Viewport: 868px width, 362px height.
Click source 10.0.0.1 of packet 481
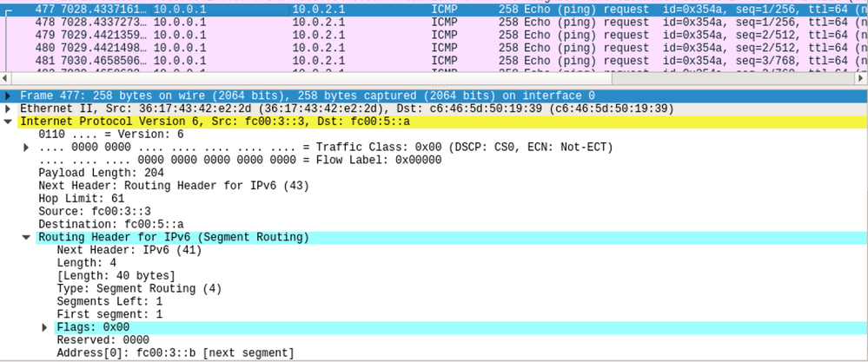click(179, 60)
